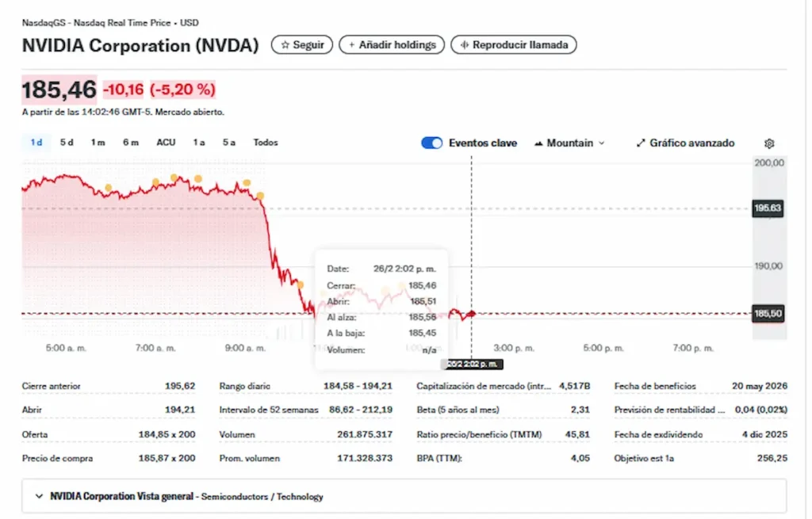Select the 5a time range
The width and height of the screenshot is (812, 519).
pos(228,143)
